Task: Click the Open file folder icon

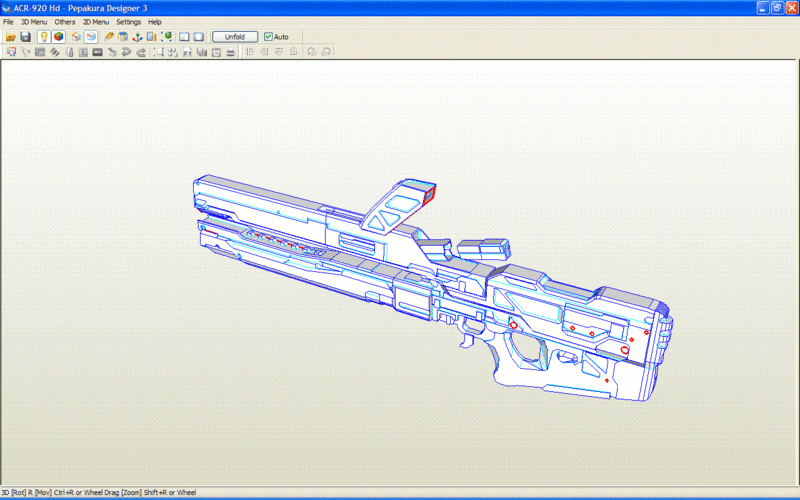Action: [10, 37]
